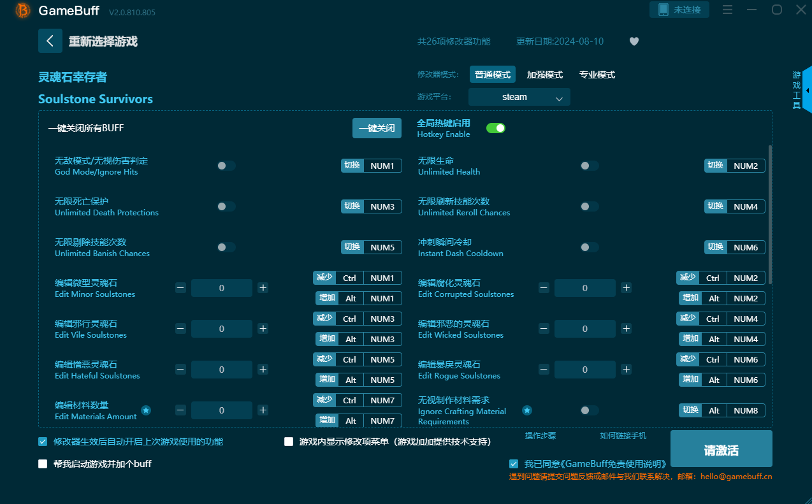Decrease Hateful Soulstones with minus icon
Screen dimensions: 812x504
click(181, 370)
